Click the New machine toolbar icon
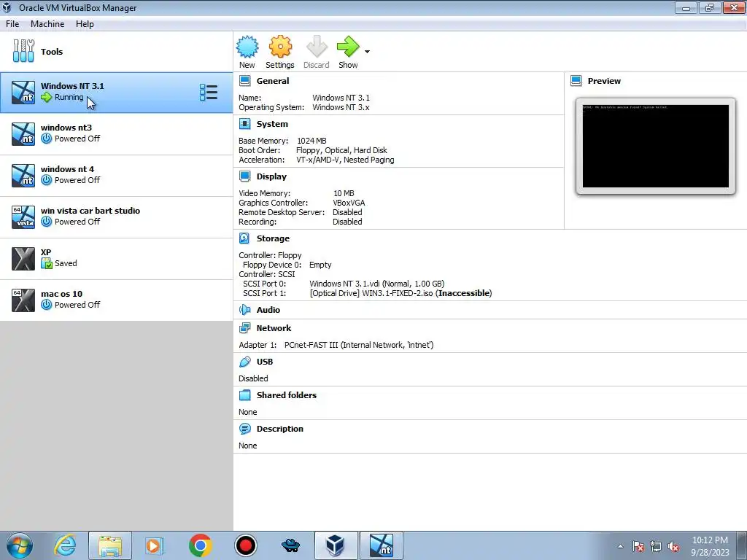The image size is (747, 560). coord(247,47)
